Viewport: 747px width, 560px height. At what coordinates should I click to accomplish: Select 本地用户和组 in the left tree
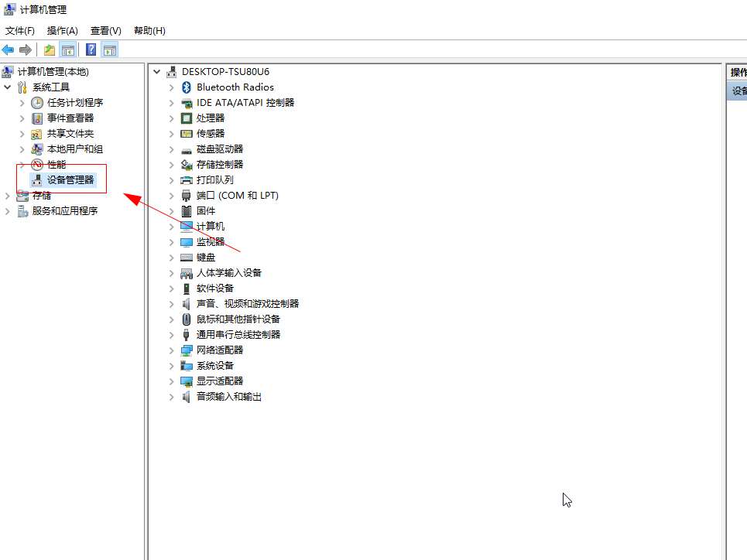tap(75, 149)
